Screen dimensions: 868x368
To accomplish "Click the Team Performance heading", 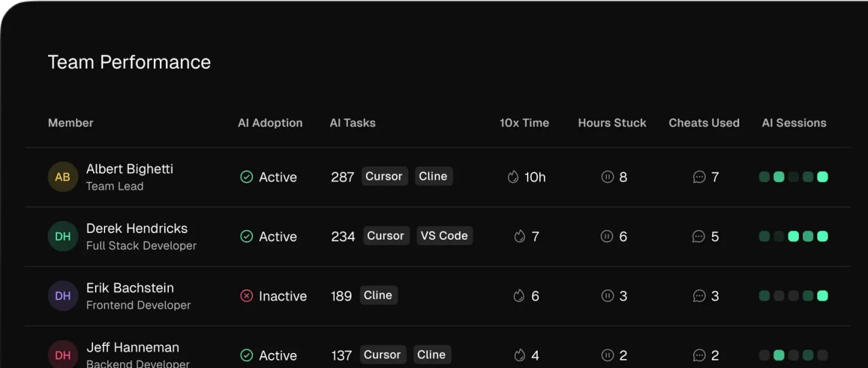I will (130, 62).
